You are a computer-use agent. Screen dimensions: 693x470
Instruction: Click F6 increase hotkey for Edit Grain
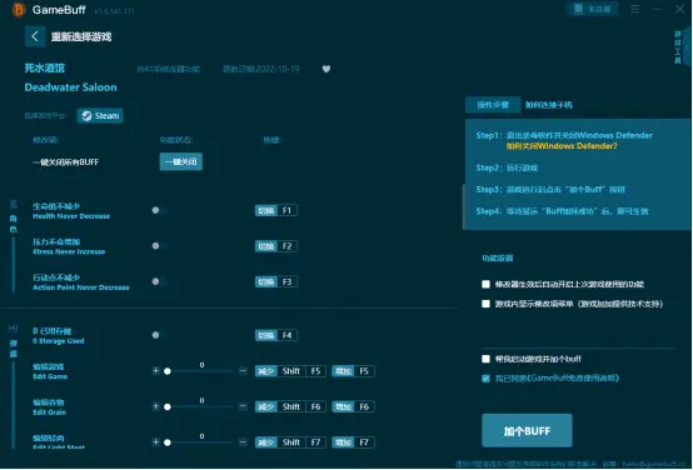click(353, 407)
